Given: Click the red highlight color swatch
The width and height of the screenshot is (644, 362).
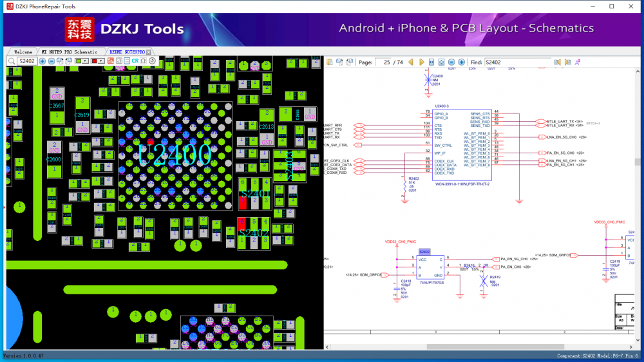Looking at the screenshot, I should pyautogui.click(x=95, y=61).
